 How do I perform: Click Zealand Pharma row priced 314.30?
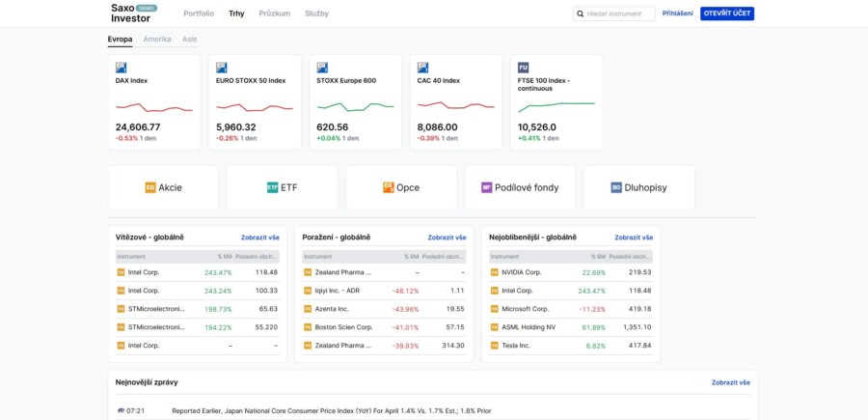[x=384, y=346]
